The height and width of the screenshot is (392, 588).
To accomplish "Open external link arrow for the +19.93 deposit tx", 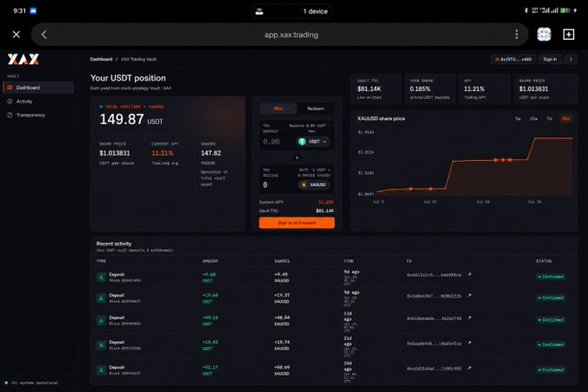I will tap(470, 343).
